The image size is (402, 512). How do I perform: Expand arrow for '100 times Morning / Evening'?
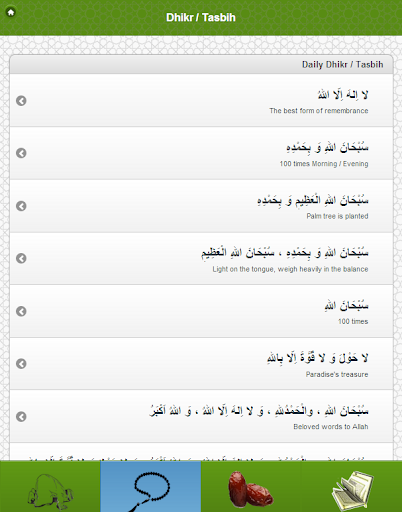21,153
